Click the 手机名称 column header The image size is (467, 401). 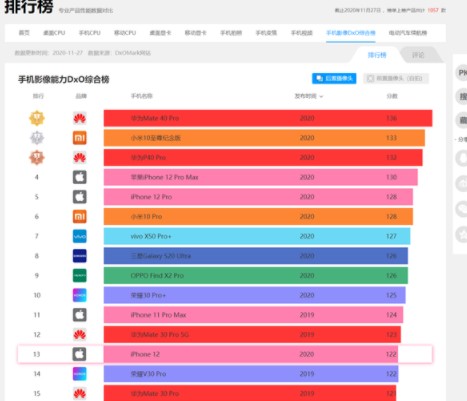pyautogui.click(x=141, y=96)
